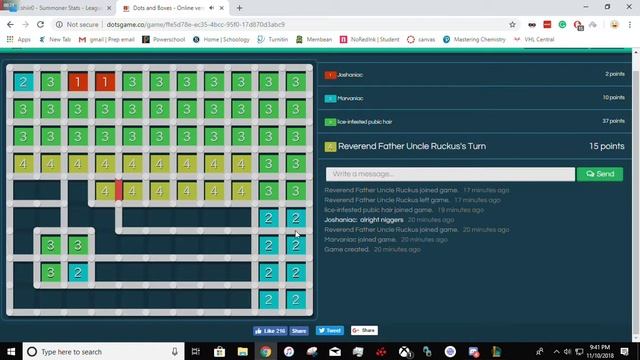Click the Chrome taskbar icon
The height and width of the screenshot is (360, 640).
(266, 351)
